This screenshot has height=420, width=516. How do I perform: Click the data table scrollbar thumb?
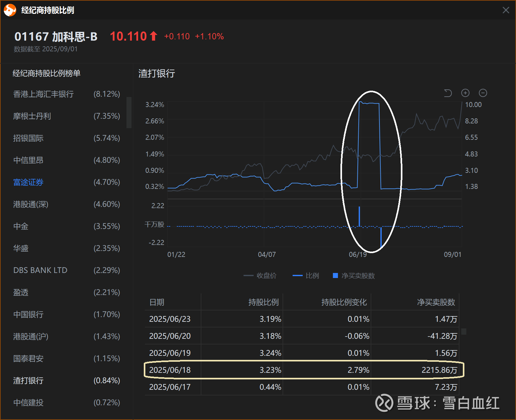[464, 331]
